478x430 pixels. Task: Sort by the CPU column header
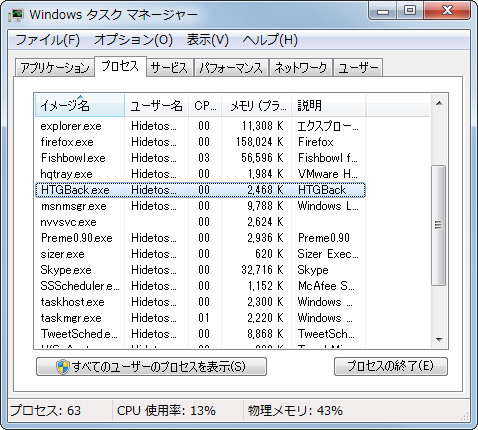[x=205, y=106]
